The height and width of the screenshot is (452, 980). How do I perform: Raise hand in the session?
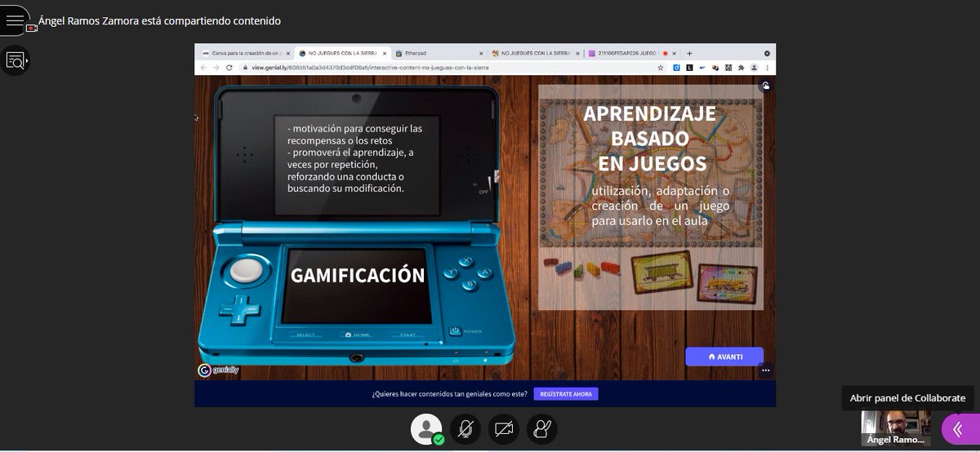pos(542,429)
